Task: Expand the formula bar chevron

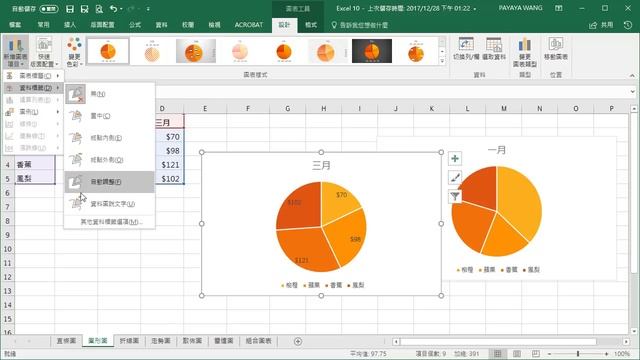Action: (632, 92)
